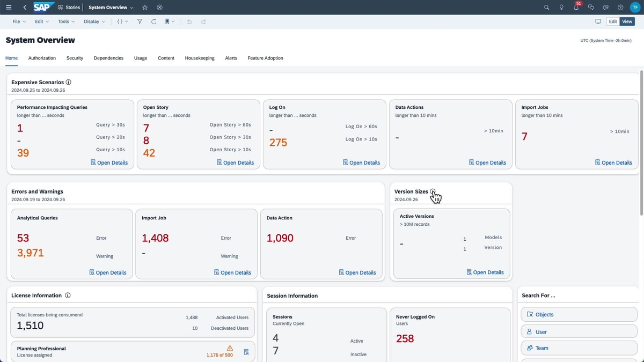Image resolution: width=644 pixels, height=362 pixels.
Task: Refresh the story with circular arrow icon
Action: pos(153,21)
